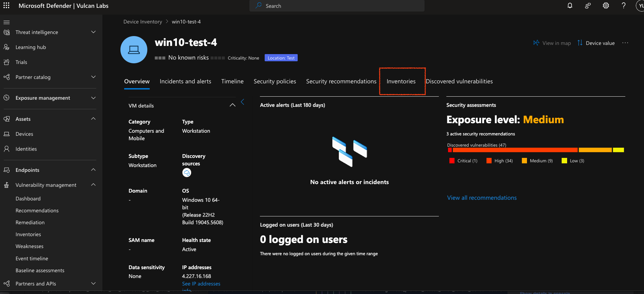Image resolution: width=644 pixels, height=294 pixels.
Task: Expand the Threat intelligence menu
Action: 93,32
